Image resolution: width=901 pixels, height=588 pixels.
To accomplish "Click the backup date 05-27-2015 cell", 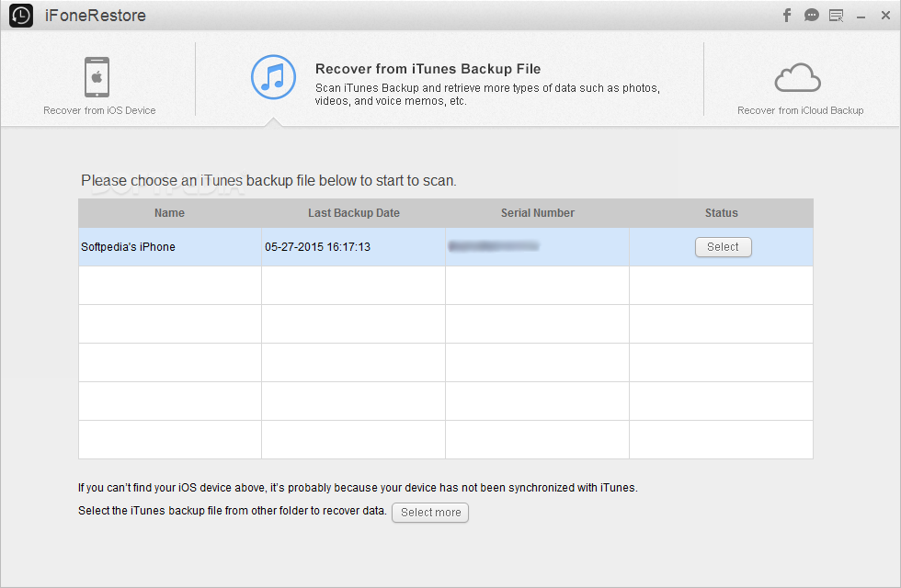I will click(317, 247).
